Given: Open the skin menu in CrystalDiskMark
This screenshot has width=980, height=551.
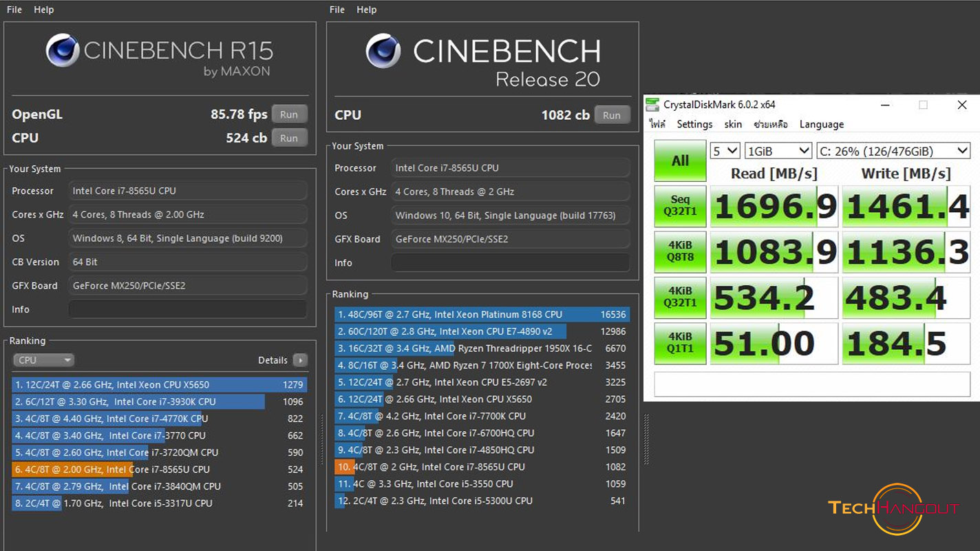Looking at the screenshot, I should 733,125.
